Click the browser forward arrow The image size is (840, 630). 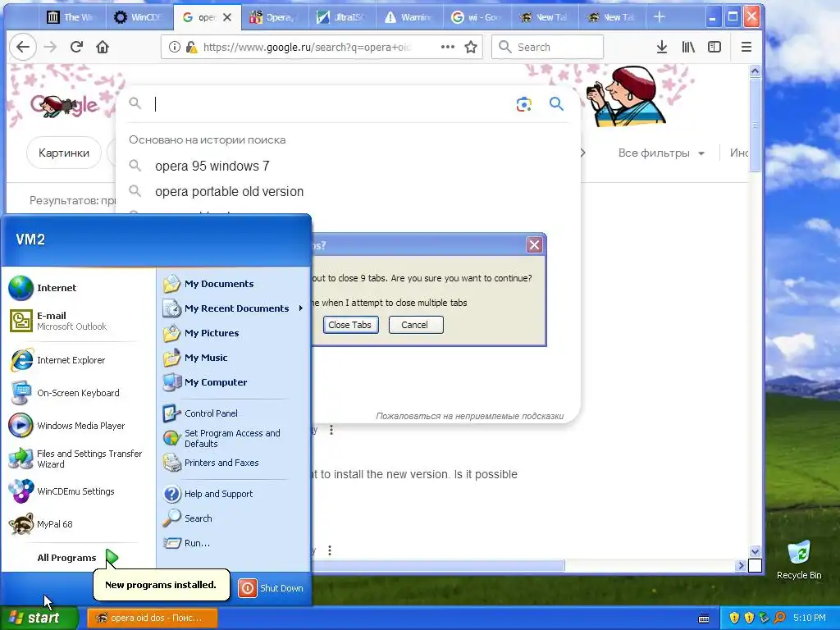point(50,47)
